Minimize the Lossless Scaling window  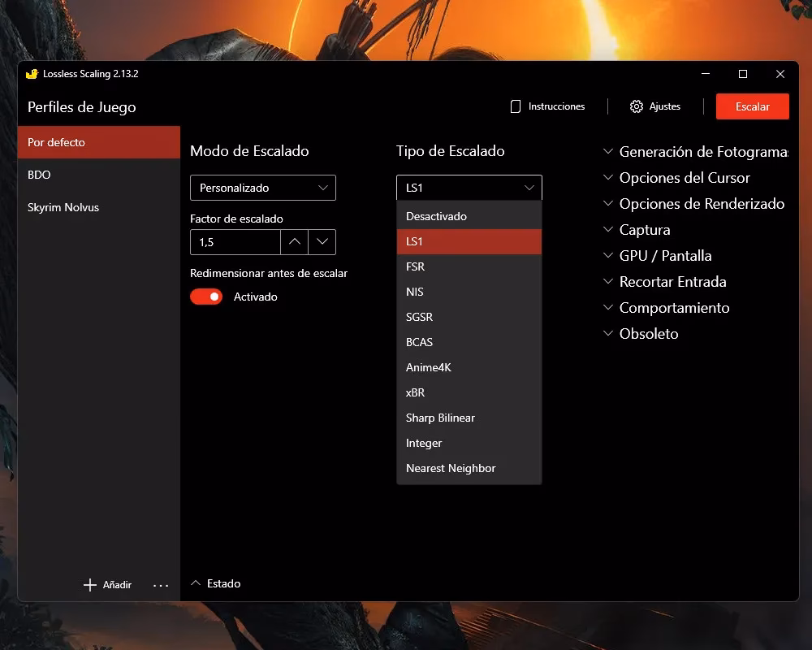pos(706,74)
